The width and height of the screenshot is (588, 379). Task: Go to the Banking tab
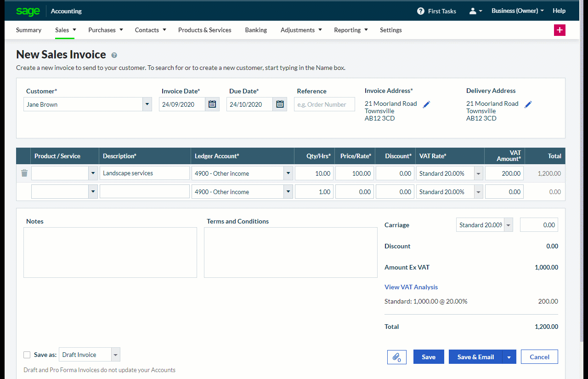(x=256, y=30)
